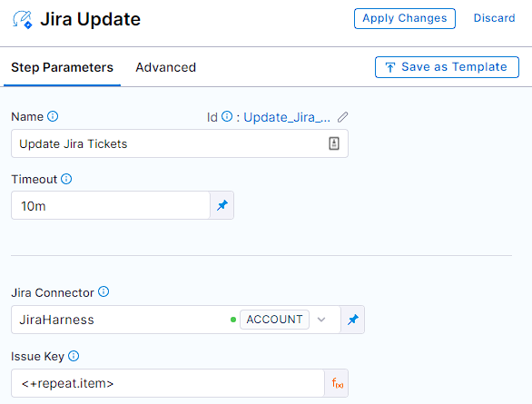This screenshot has width=532, height=404.
Task: Click the Jira Connector pin icon
Action: coord(353,320)
